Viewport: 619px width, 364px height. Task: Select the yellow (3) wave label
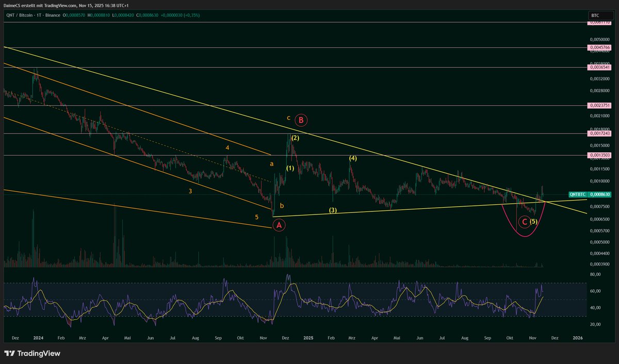coord(333,210)
